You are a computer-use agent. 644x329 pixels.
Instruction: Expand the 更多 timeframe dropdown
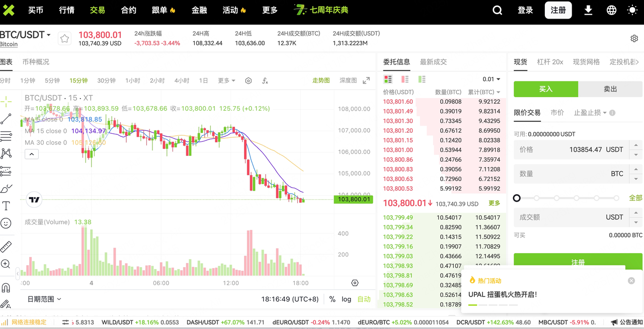(226, 80)
